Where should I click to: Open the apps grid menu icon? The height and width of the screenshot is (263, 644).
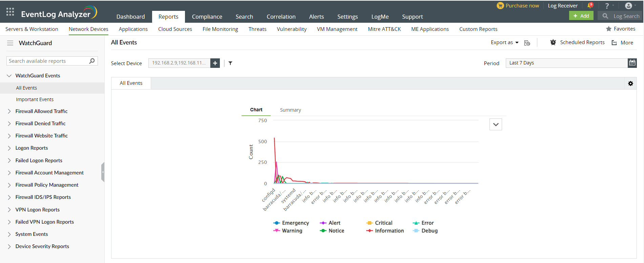[x=10, y=12]
